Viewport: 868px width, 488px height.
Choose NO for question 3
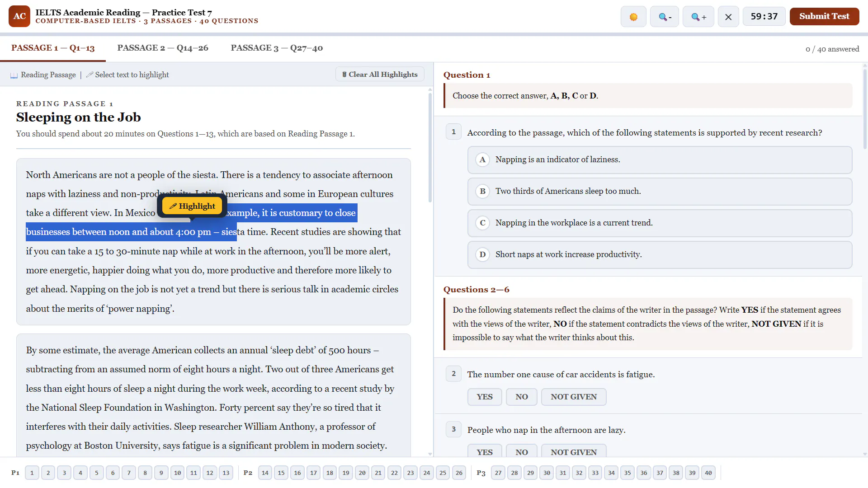pyautogui.click(x=522, y=451)
